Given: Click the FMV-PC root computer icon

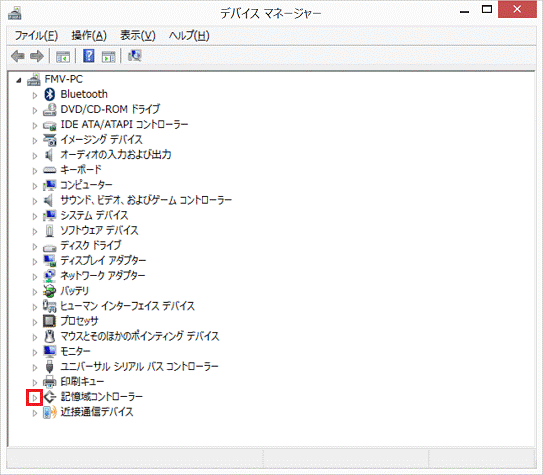Looking at the screenshot, I should 34,79.
